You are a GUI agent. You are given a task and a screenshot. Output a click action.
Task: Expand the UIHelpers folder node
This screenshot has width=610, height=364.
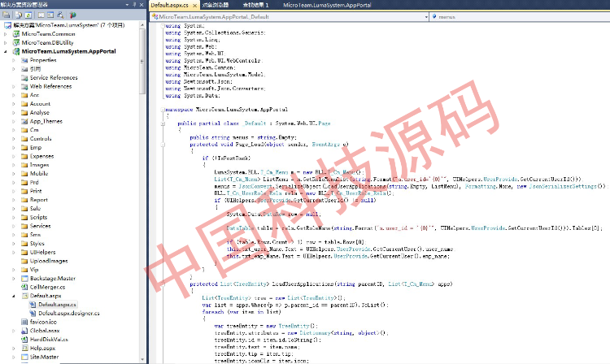pyautogui.click(x=14, y=252)
